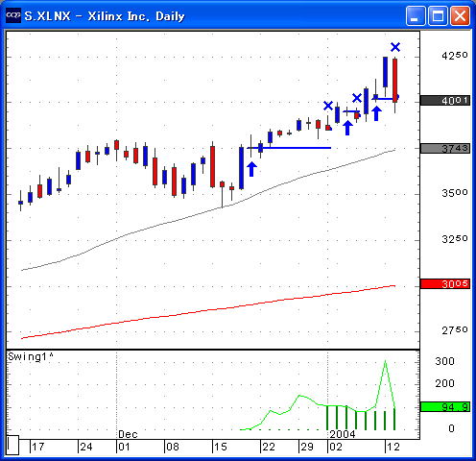The height and width of the screenshot is (461, 476).
Task: Click the small box at time axis left end
Action: pyautogui.click(x=12, y=445)
